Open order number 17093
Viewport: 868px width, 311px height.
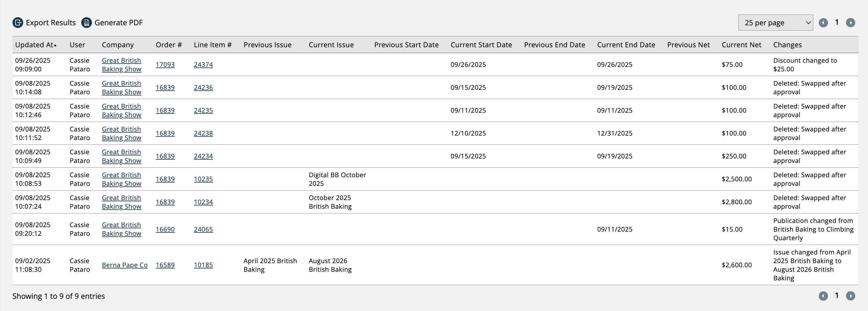pos(165,65)
